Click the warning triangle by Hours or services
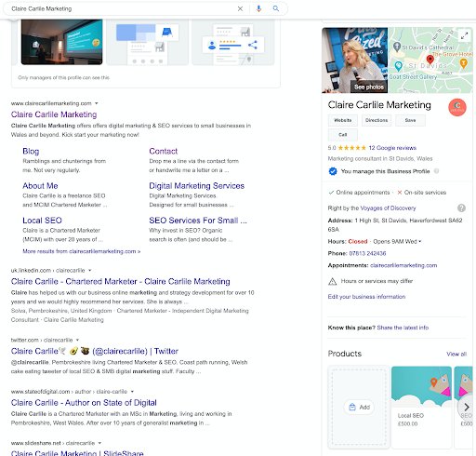476x456 pixels. (x=332, y=281)
